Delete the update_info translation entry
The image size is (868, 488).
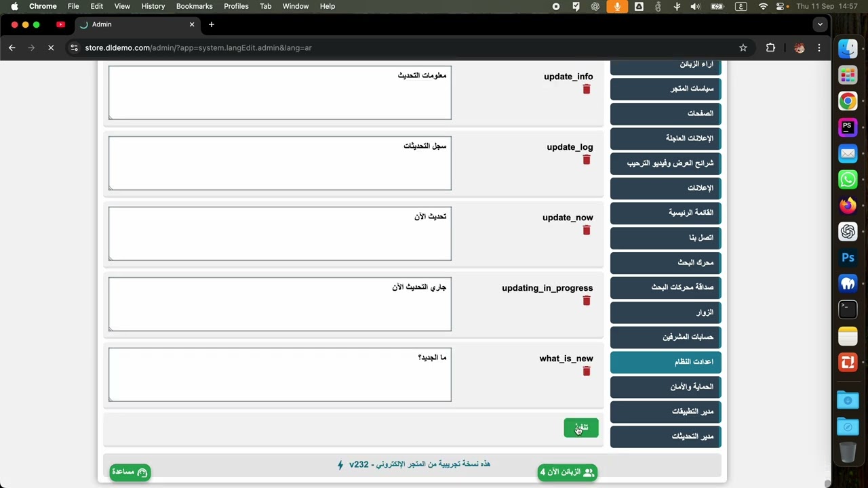coord(587,89)
